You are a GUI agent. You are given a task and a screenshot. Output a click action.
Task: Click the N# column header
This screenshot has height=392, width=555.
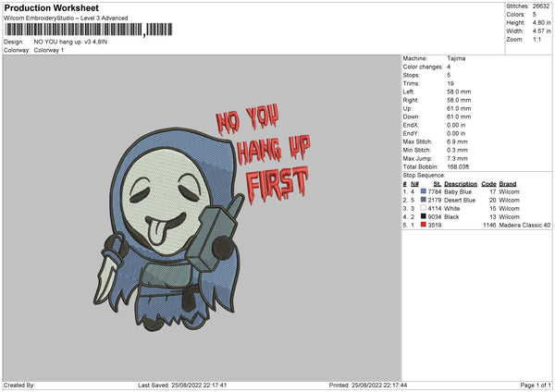point(414,184)
